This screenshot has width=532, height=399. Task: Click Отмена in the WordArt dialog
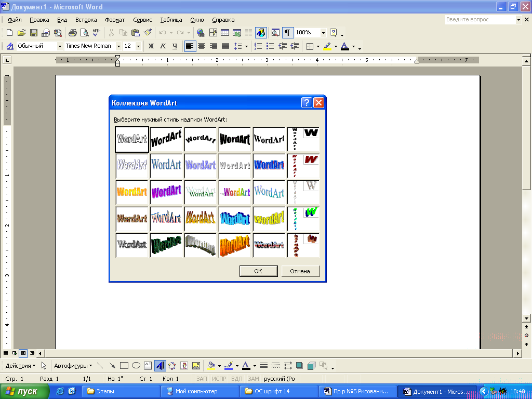click(x=300, y=271)
